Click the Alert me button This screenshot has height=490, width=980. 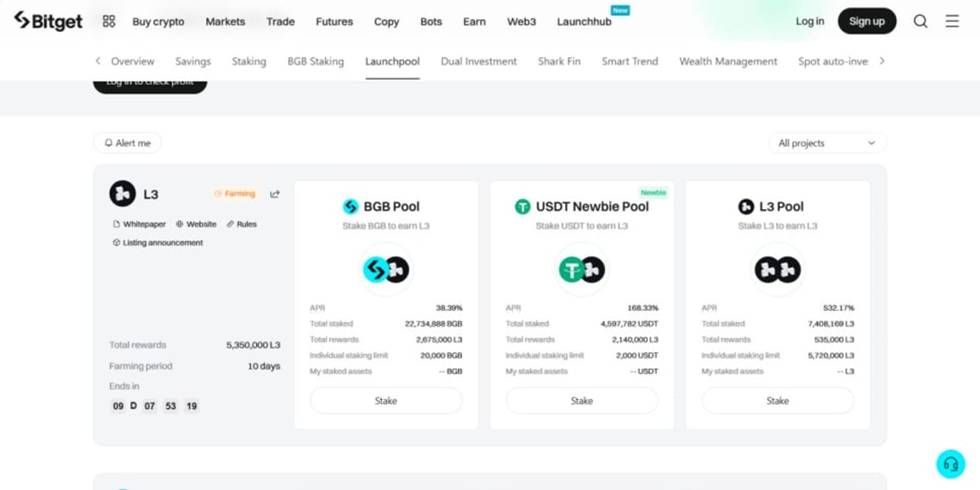pyautogui.click(x=128, y=143)
